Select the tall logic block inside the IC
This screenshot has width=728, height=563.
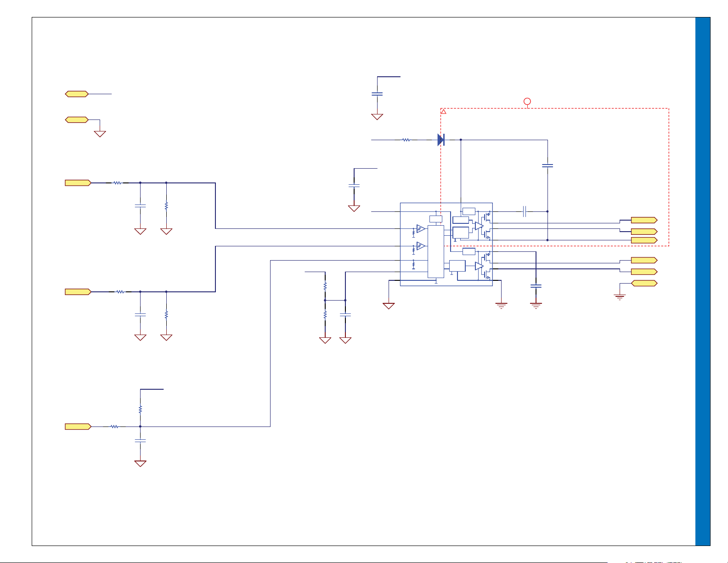435,251
